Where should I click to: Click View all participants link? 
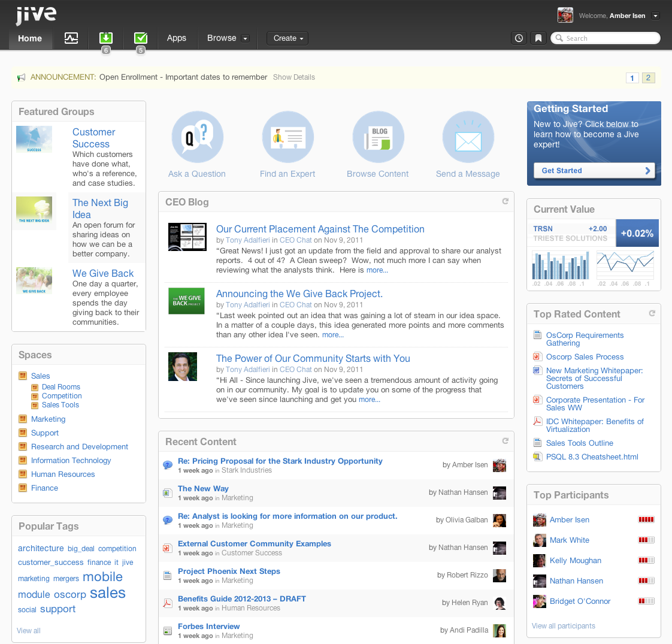pyautogui.click(x=563, y=626)
